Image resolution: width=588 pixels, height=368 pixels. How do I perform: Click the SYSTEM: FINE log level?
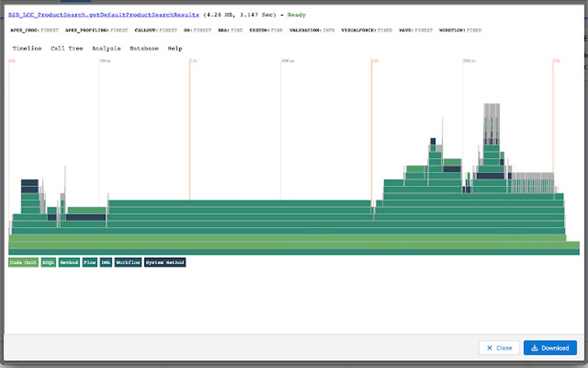coord(266,31)
